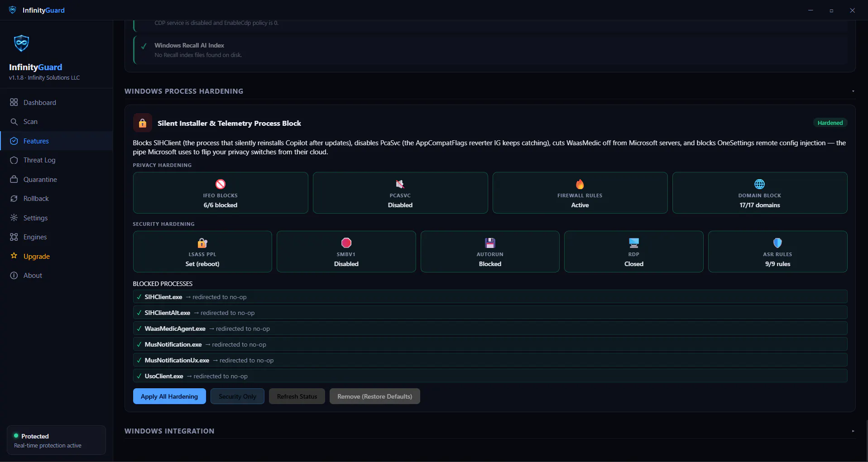Click the Firewall Rules flame icon
This screenshot has height=462, width=868.
[580, 184]
